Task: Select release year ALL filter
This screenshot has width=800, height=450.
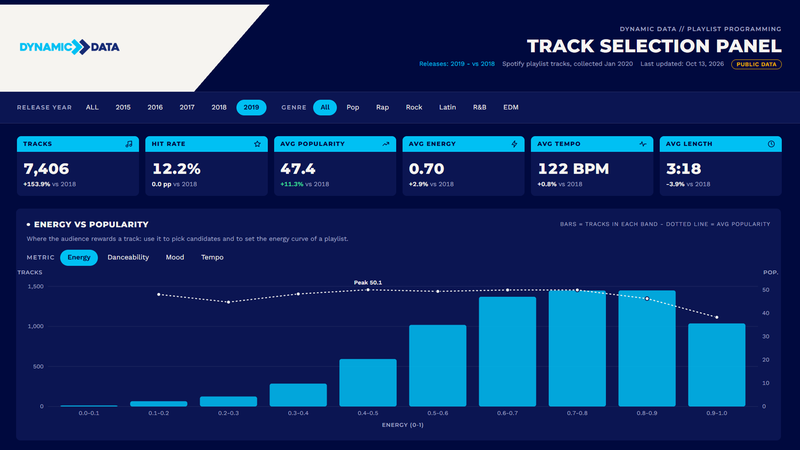Action: click(92, 107)
